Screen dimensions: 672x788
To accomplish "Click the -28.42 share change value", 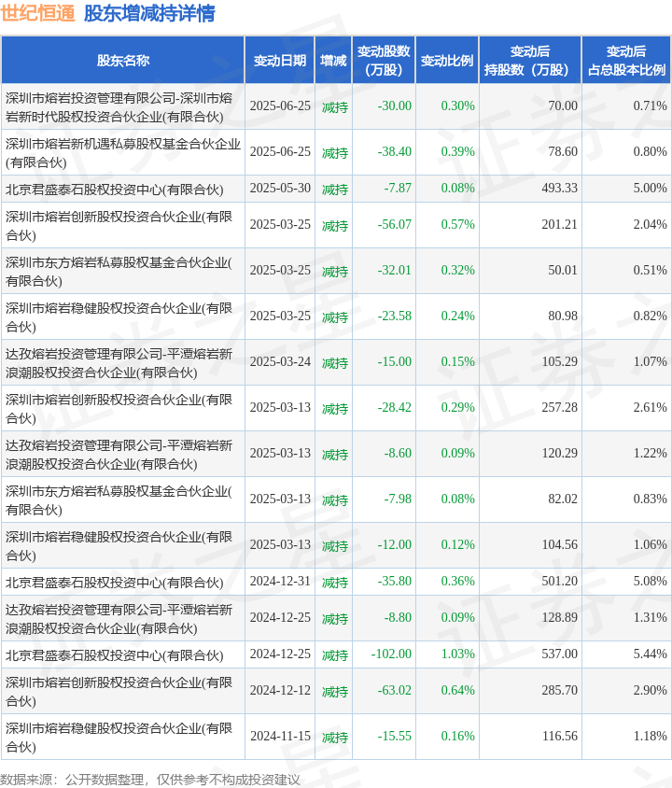I will [x=394, y=408].
